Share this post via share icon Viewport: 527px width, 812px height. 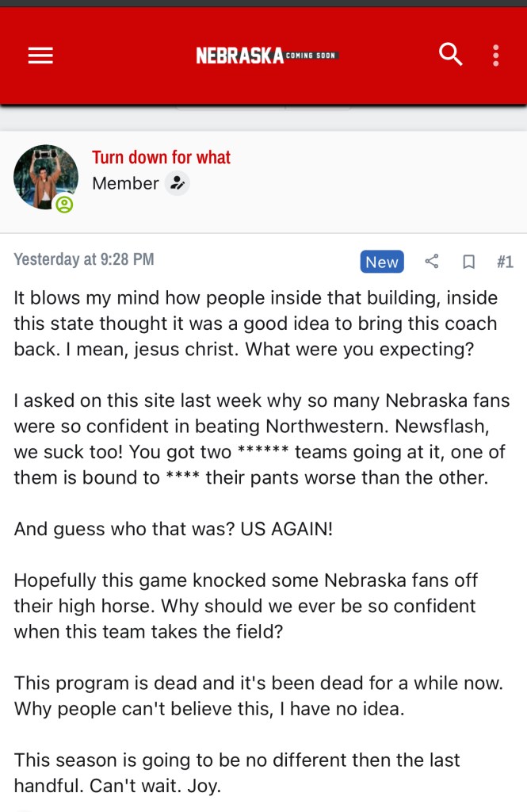pyautogui.click(x=432, y=262)
